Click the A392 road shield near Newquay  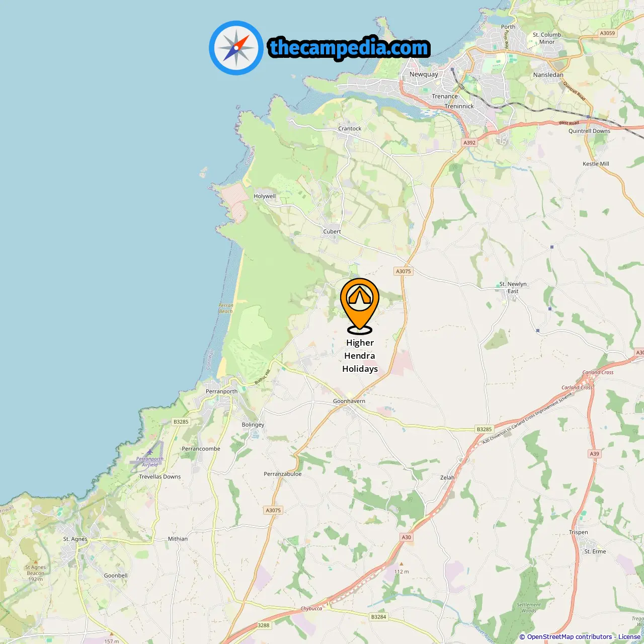pos(469,142)
